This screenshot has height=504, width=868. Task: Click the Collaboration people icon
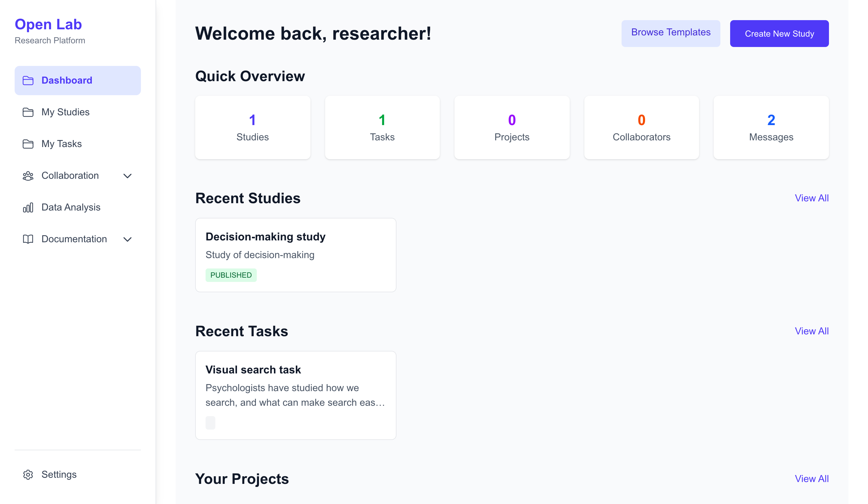point(28,176)
